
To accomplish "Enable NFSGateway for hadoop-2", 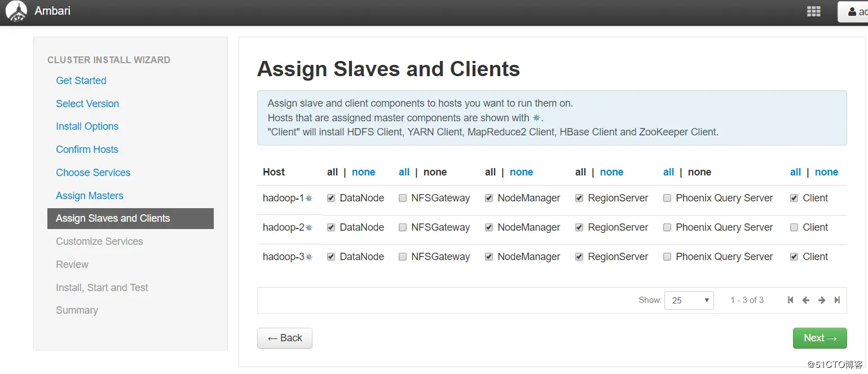I will [x=403, y=227].
